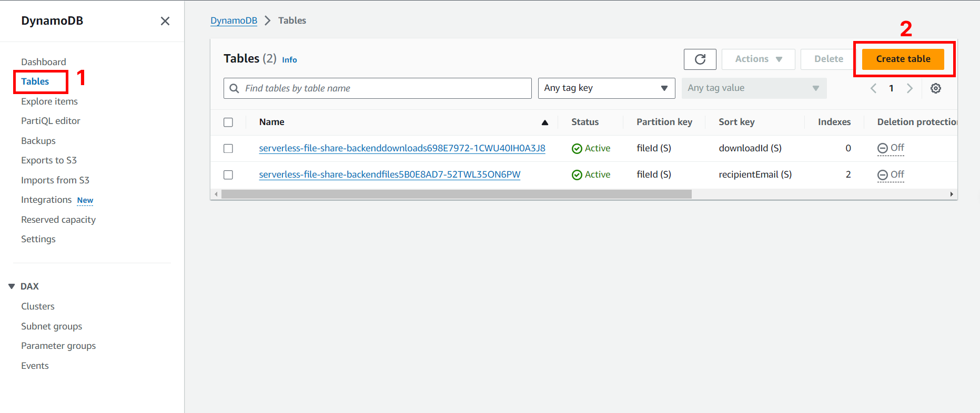Open Exports to S3

click(49, 160)
